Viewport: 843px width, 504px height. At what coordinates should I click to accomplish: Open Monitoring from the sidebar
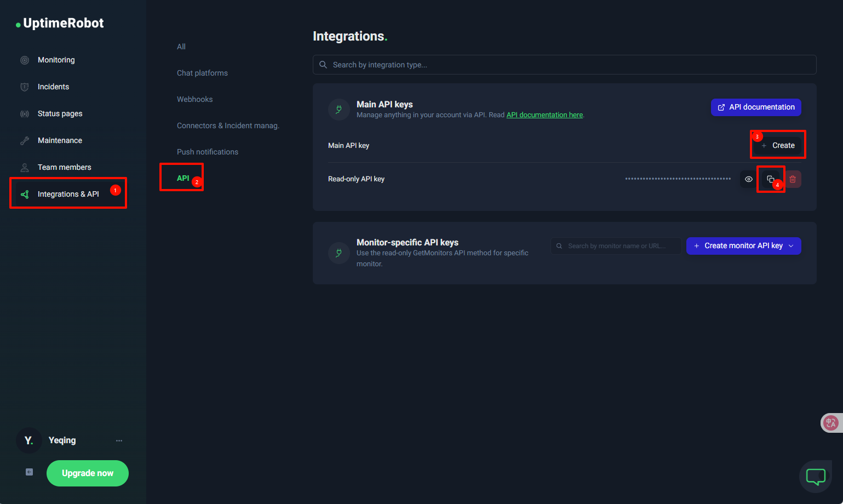56,60
